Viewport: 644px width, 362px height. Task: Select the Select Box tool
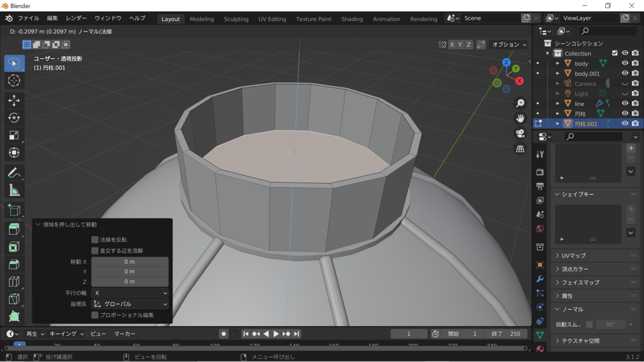point(14,63)
